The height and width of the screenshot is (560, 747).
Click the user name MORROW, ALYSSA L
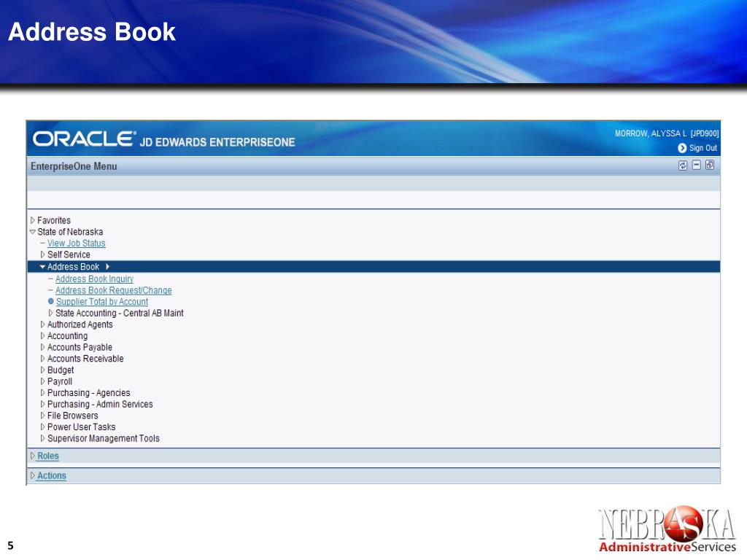(x=651, y=134)
